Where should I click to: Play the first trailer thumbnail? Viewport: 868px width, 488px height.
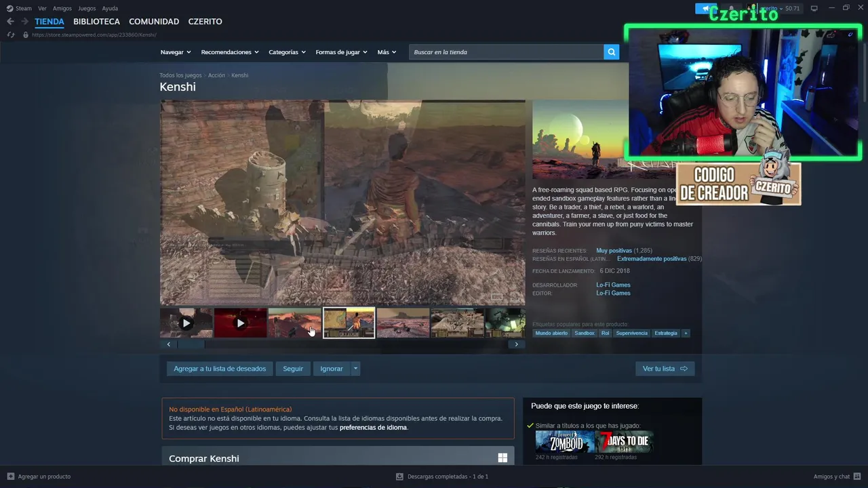coord(186,323)
